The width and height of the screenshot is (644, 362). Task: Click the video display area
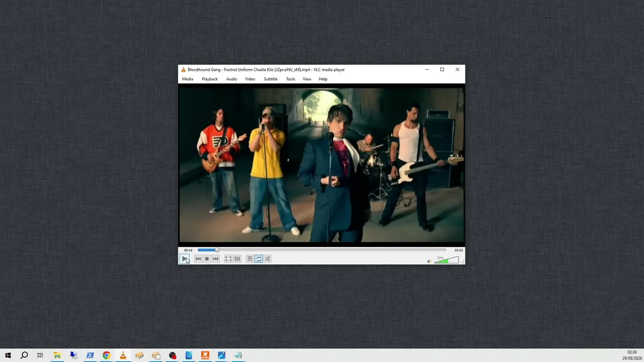(321, 165)
